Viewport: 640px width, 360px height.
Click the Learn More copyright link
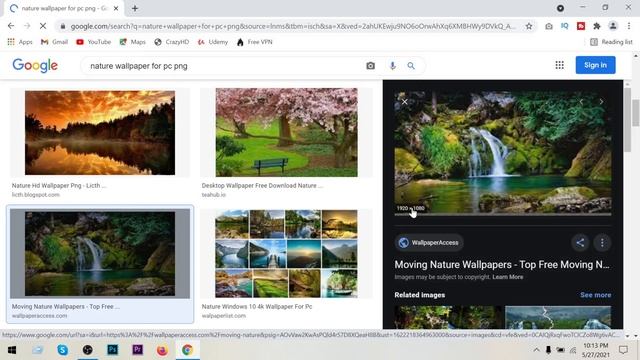(507, 277)
